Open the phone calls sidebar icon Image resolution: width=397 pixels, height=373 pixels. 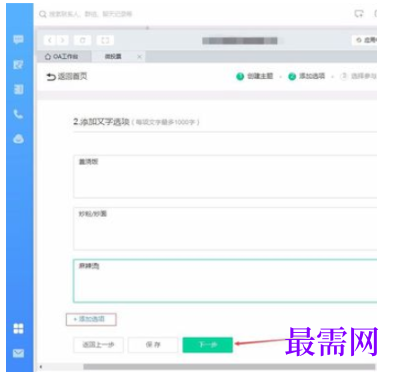click(x=18, y=114)
